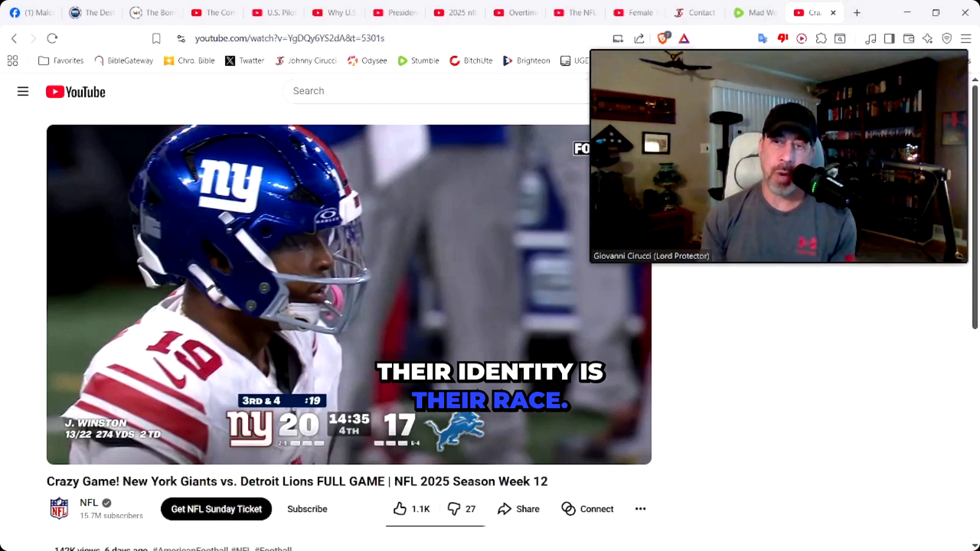The width and height of the screenshot is (980, 551).
Task: Reload the page
Action: 52,38
